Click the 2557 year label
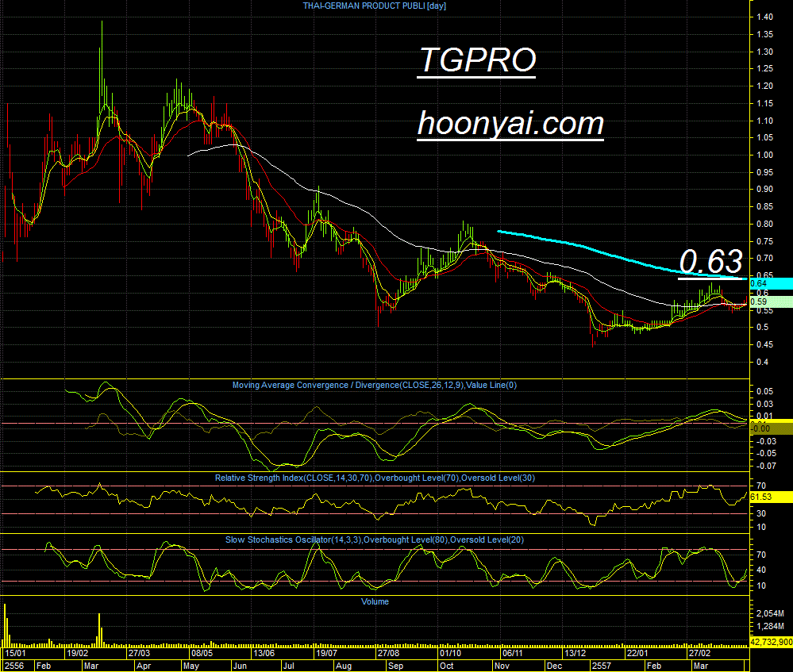Screen dimensions: 793x672 pos(602,666)
